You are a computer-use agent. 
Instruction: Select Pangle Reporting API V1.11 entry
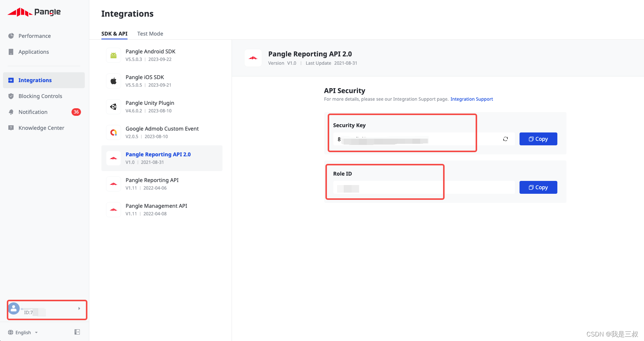click(x=162, y=184)
